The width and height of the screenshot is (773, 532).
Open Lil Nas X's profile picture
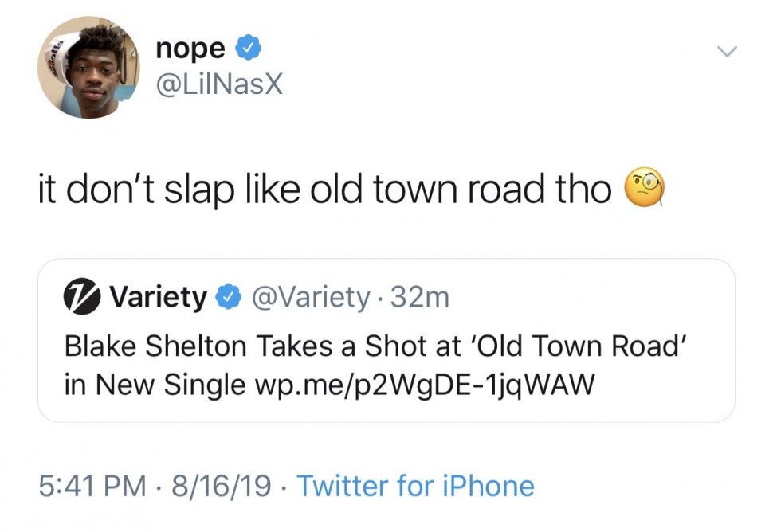point(88,68)
